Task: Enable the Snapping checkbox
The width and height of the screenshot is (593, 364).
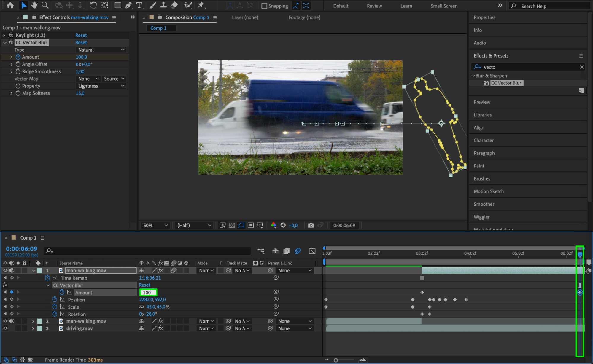Action: point(264,6)
